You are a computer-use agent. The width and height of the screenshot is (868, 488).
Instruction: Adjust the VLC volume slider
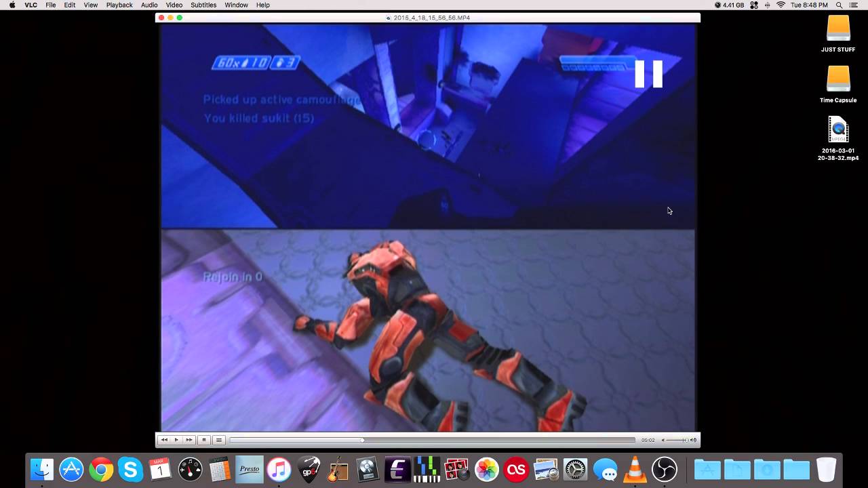(x=676, y=440)
